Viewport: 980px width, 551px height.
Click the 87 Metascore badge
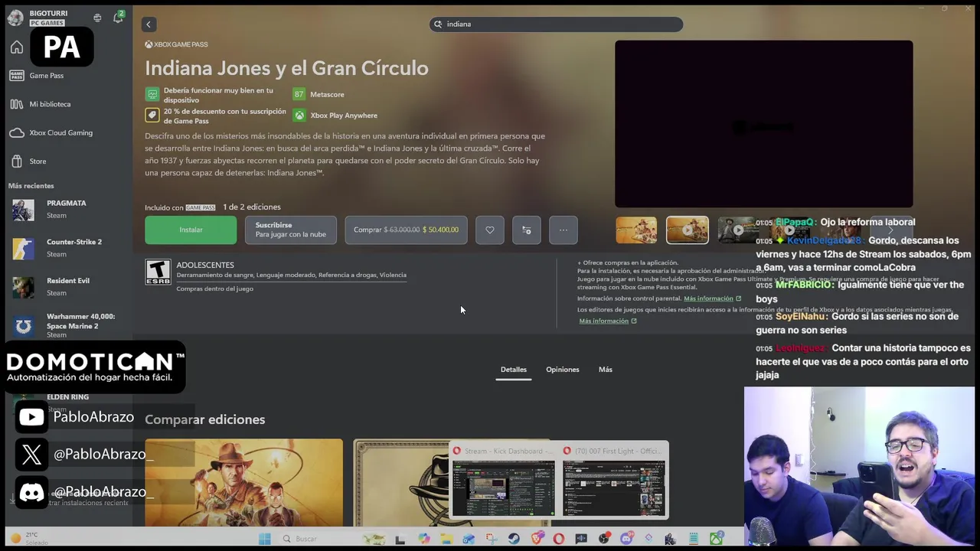(299, 94)
